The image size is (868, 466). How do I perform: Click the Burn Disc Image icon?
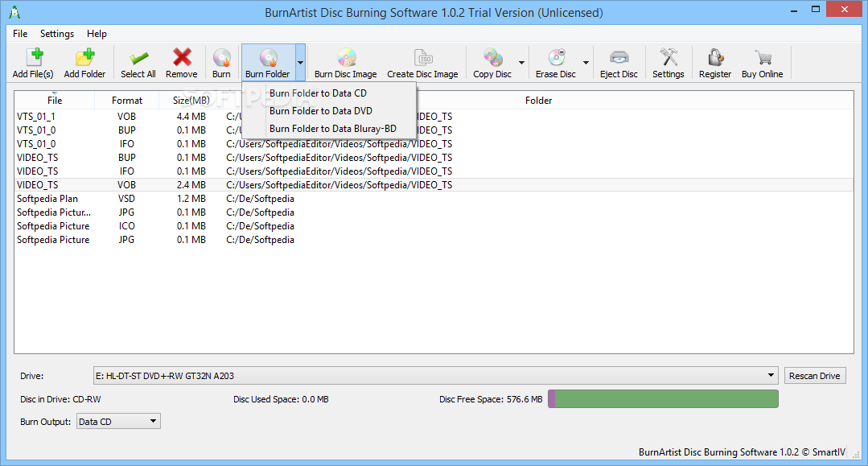click(x=346, y=57)
